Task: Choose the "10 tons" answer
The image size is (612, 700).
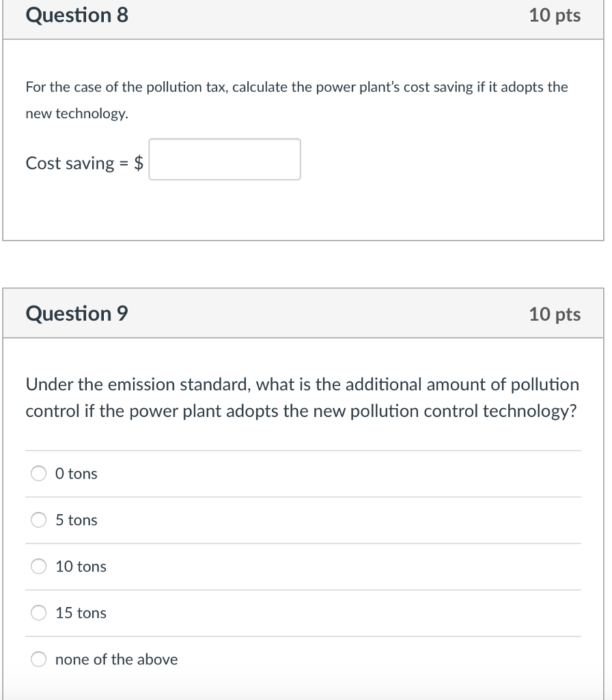Action: coord(38,566)
